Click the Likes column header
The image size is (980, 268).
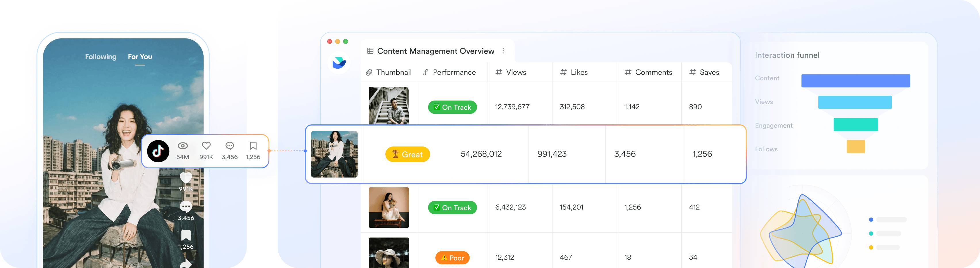click(585, 72)
